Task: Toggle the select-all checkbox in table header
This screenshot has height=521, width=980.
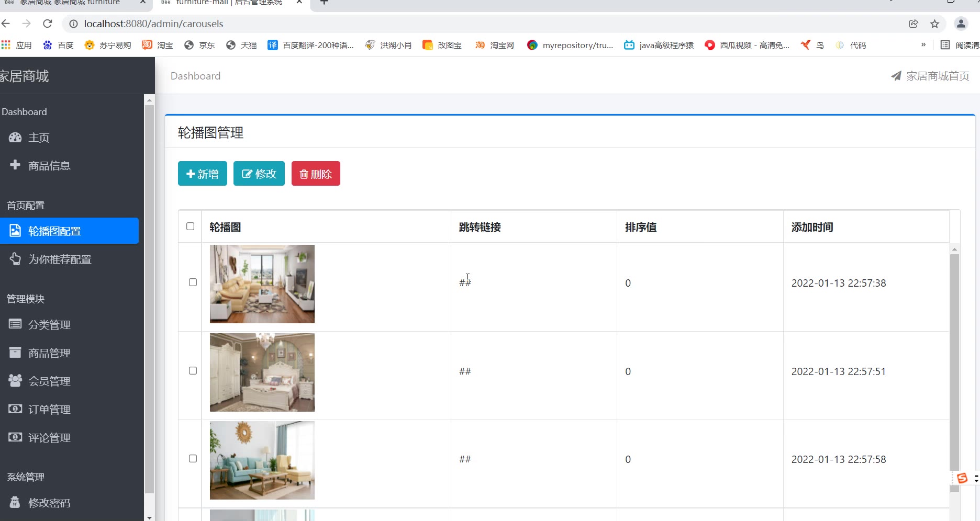Action: (191, 226)
